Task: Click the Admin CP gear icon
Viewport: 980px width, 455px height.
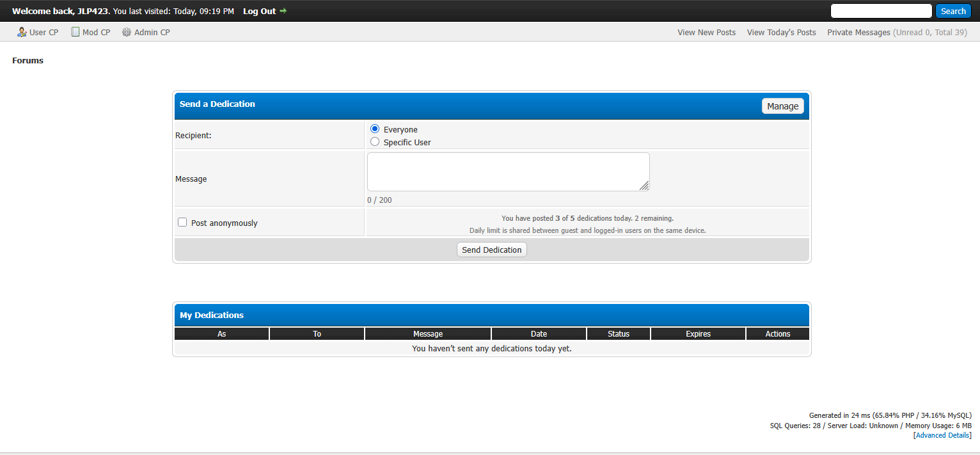Action: 127,32
